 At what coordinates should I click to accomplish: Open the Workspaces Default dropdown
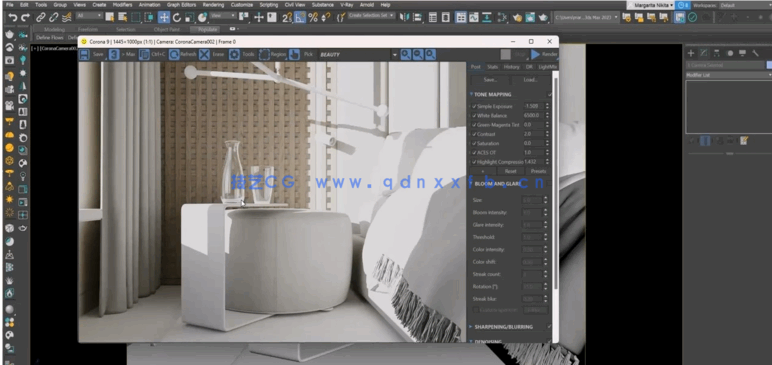(x=745, y=5)
